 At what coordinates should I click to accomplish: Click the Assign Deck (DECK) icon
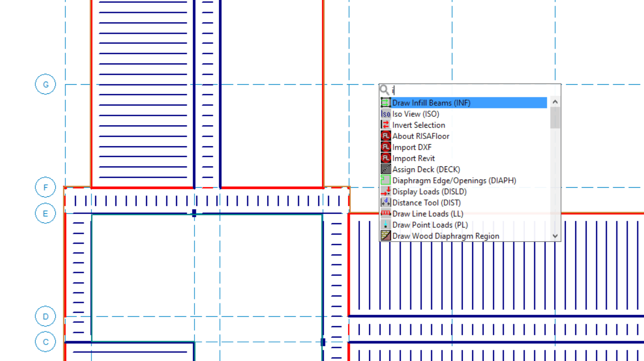pos(385,169)
